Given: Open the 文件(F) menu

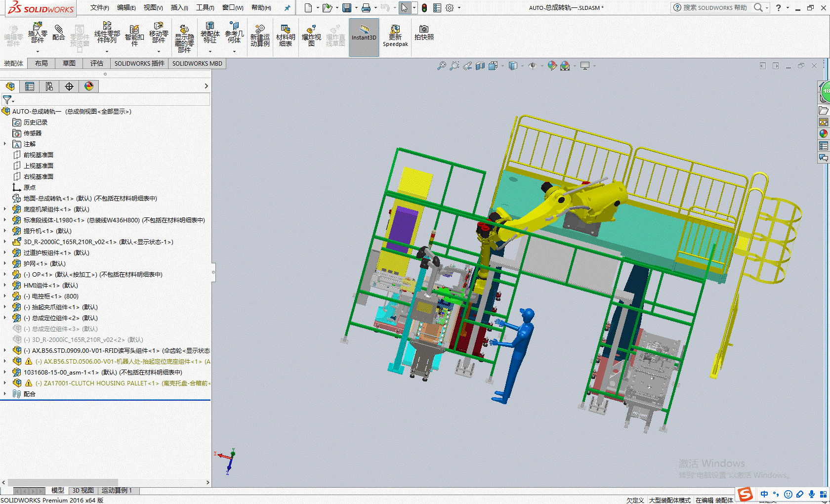Looking at the screenshot, I should point(99,8).
